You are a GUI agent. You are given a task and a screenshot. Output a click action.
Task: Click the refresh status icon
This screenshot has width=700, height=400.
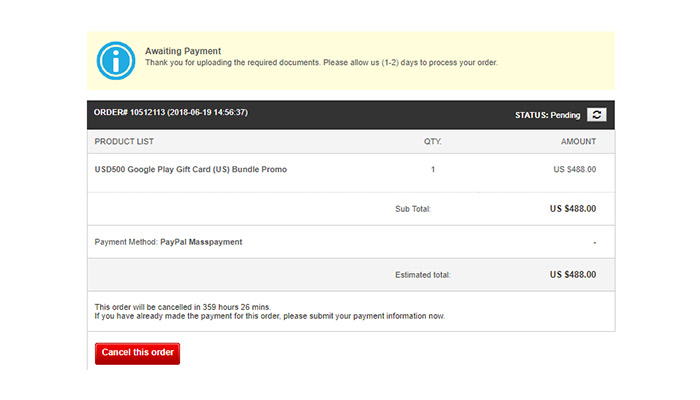(x=596, y=115)
